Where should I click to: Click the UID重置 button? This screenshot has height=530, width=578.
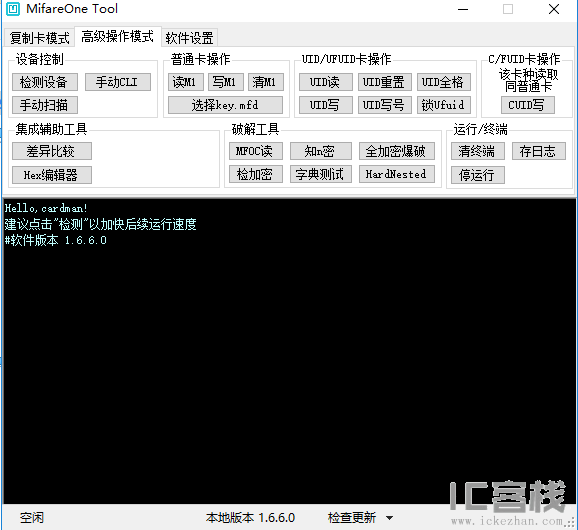384,82
